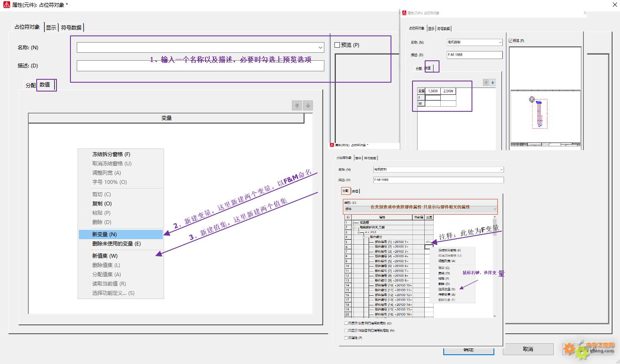Screen dimensions: 620x364
Task: Collapse 部件编号 parent tree node in row 4
Action: (364, 237)
